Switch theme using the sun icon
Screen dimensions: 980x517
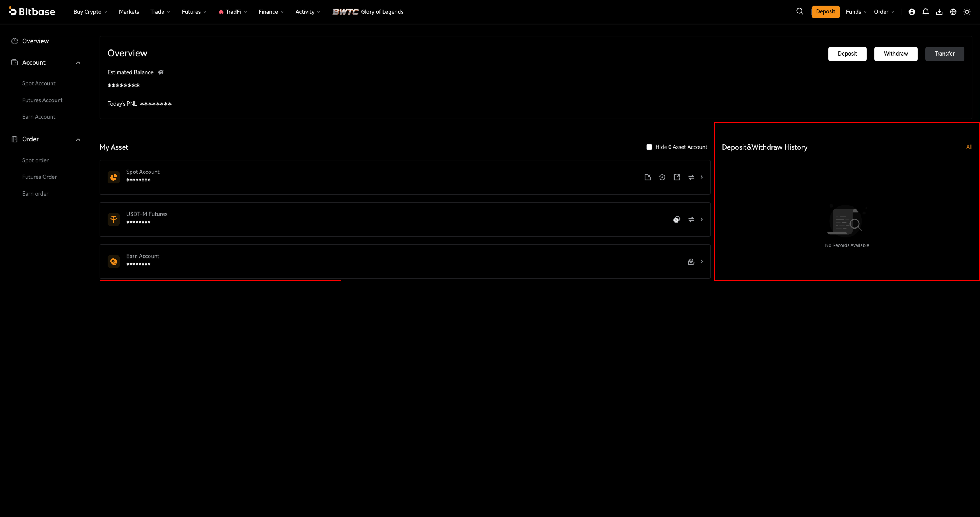pos(967,12)
